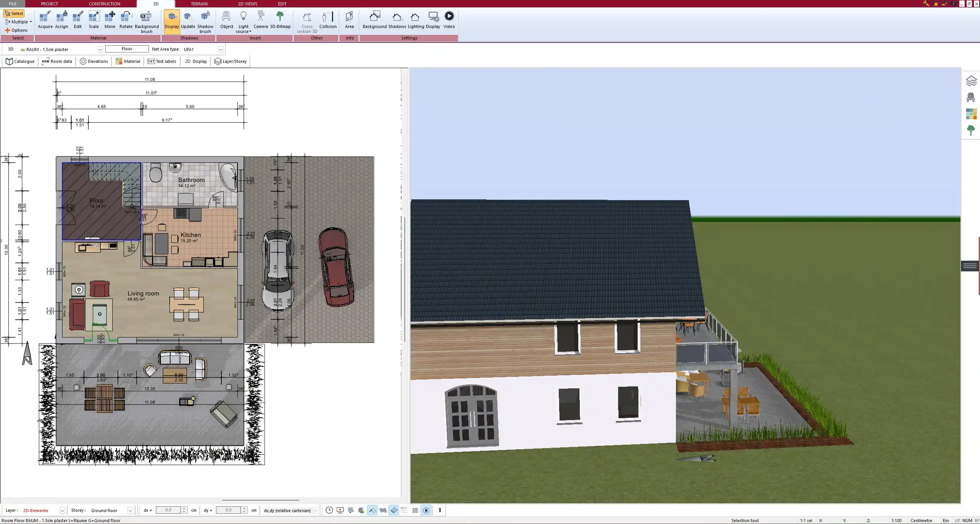The height and width of the screenshot is (524, 980).
Task: Click the dy value field
Action: (228, 510)
